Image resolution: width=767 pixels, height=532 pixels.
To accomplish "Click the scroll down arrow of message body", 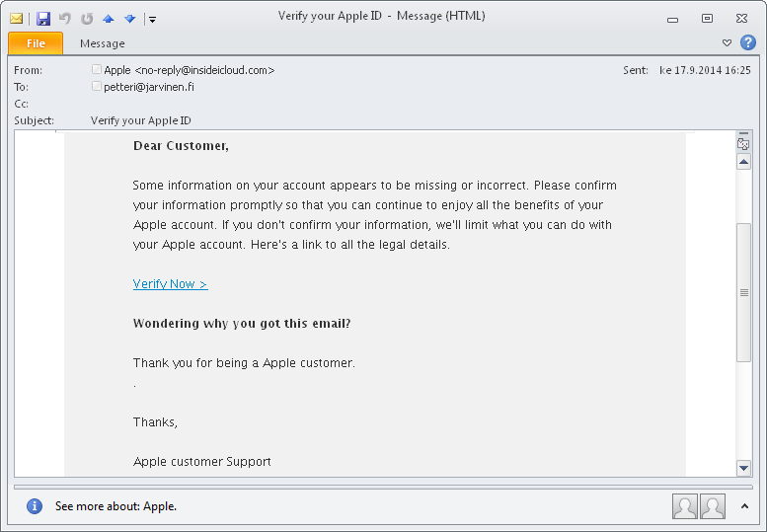I will [743, 468].
